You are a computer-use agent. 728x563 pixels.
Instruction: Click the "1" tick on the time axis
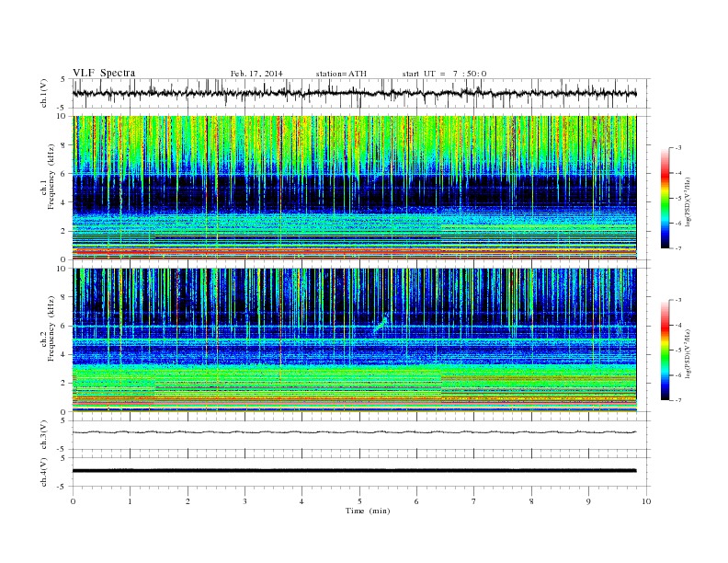click(131, 501)
